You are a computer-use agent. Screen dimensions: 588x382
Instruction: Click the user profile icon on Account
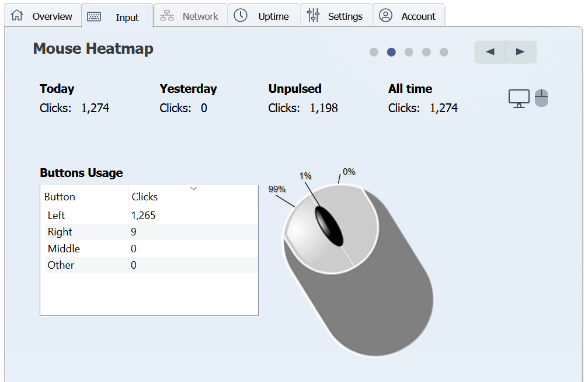click(385, 15)
